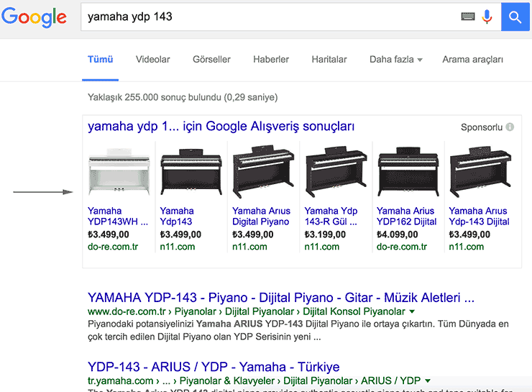Image resolution: width=532 pixels, height=392 pixels.
Task: Open the Yamaha Ydp 143-R Gül link
Action: click(x=331, y=216)
